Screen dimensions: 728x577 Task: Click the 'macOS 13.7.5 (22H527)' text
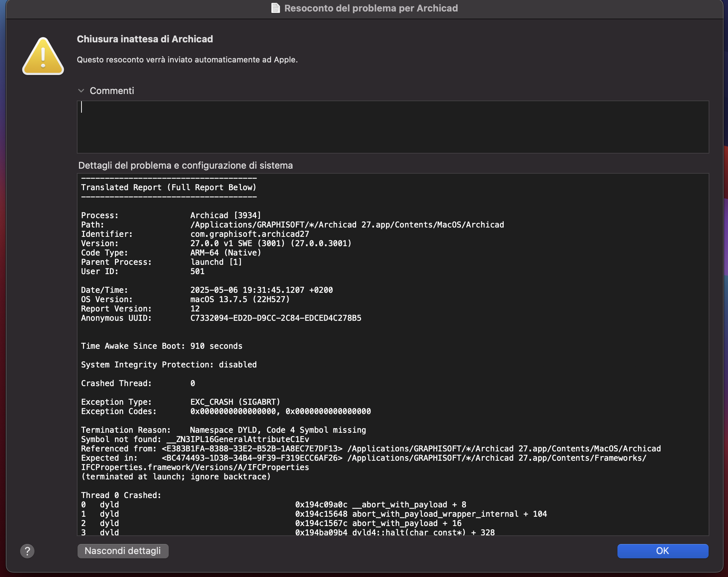point(240,299)
